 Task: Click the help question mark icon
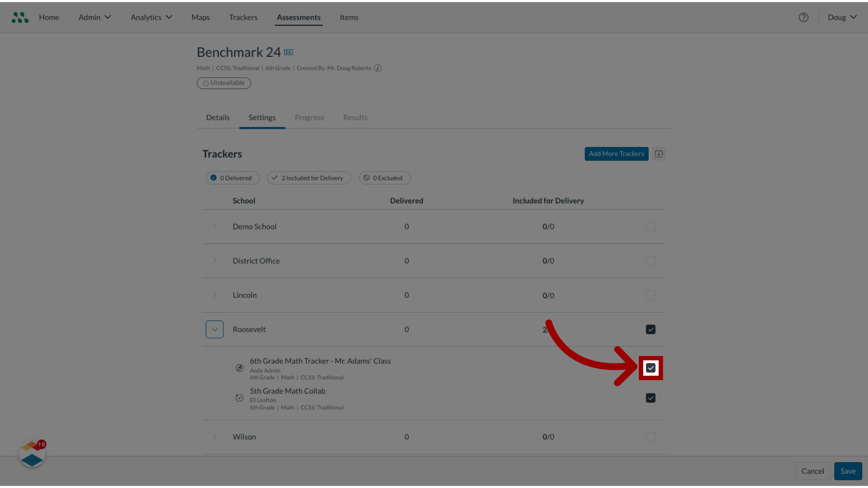[x=804, y=17]
